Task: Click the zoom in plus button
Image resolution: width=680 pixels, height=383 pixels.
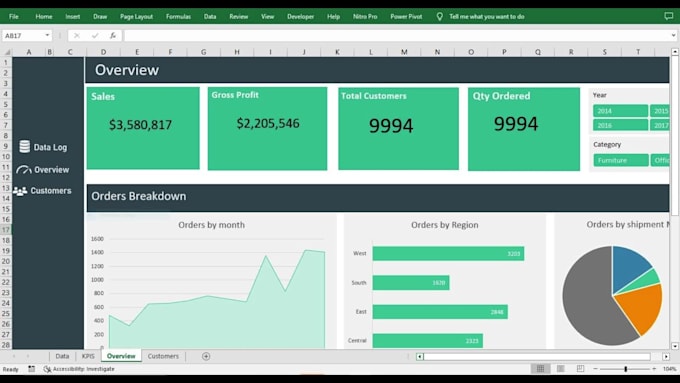Action: [x=654, y=369]
